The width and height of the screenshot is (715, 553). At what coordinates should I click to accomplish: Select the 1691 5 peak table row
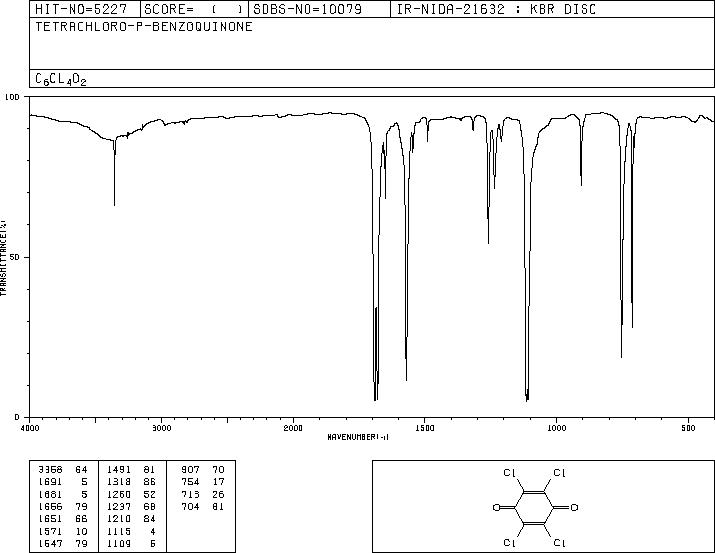point(63,482)
